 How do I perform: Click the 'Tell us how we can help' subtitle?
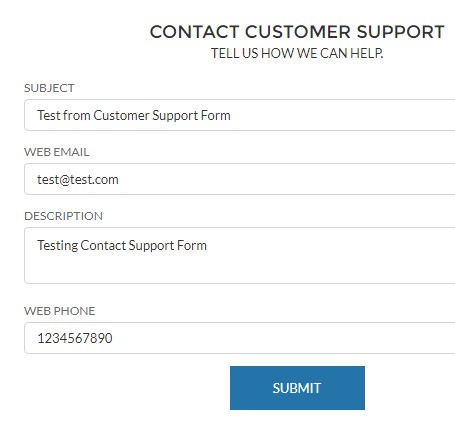[297, 53]
